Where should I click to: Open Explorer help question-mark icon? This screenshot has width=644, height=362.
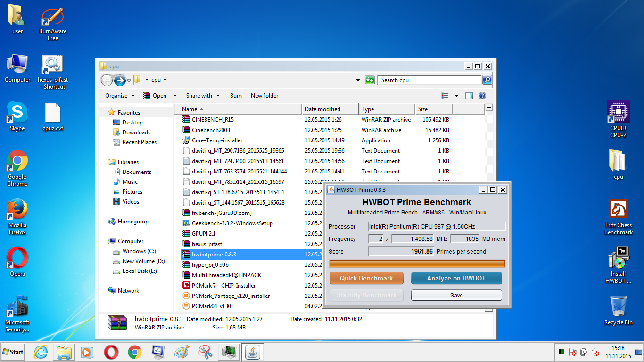pyautogui.click(x=482, y=96)
